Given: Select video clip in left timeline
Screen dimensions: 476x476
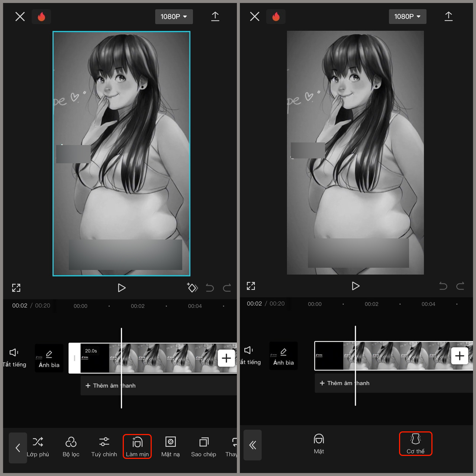Looking at the screenshot, I should coord(152,358).
